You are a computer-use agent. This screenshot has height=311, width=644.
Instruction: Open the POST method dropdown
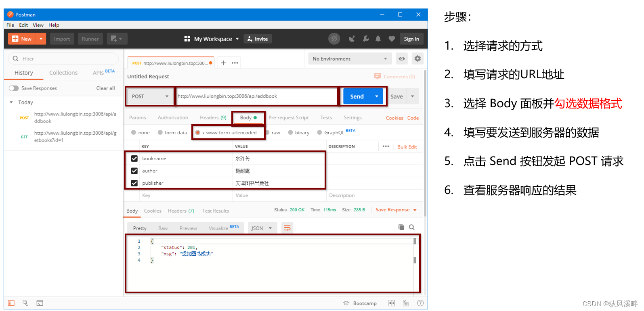[x=150, y=96]
